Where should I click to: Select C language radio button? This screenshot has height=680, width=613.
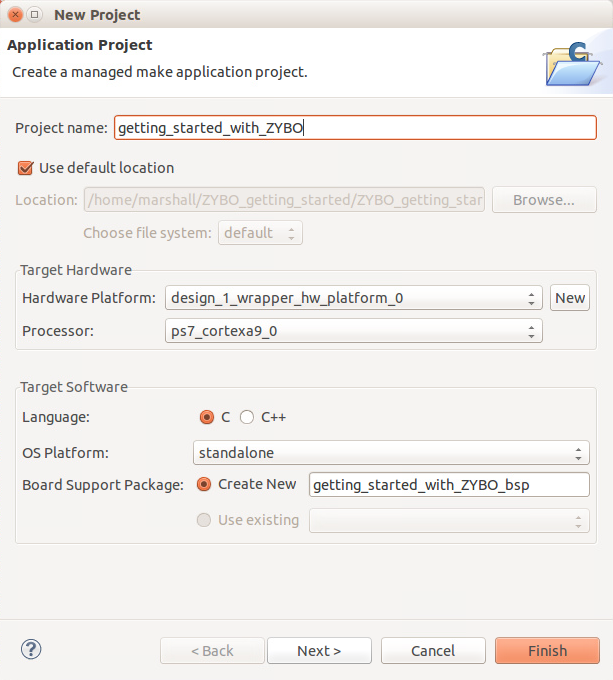[207, 417]
